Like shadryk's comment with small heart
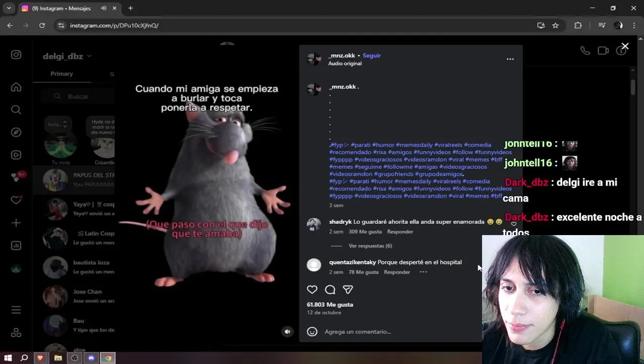The width and height of the screenshot is (644, 364). [514, 224]
